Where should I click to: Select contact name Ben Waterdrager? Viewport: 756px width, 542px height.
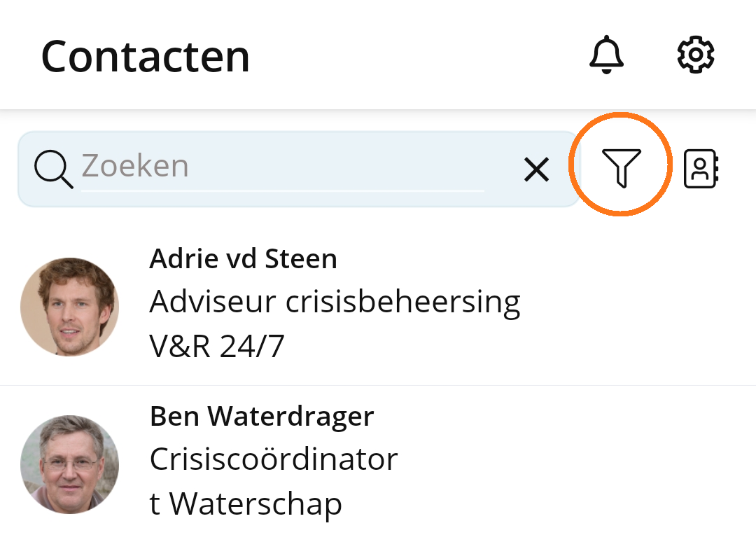point(262,416)
